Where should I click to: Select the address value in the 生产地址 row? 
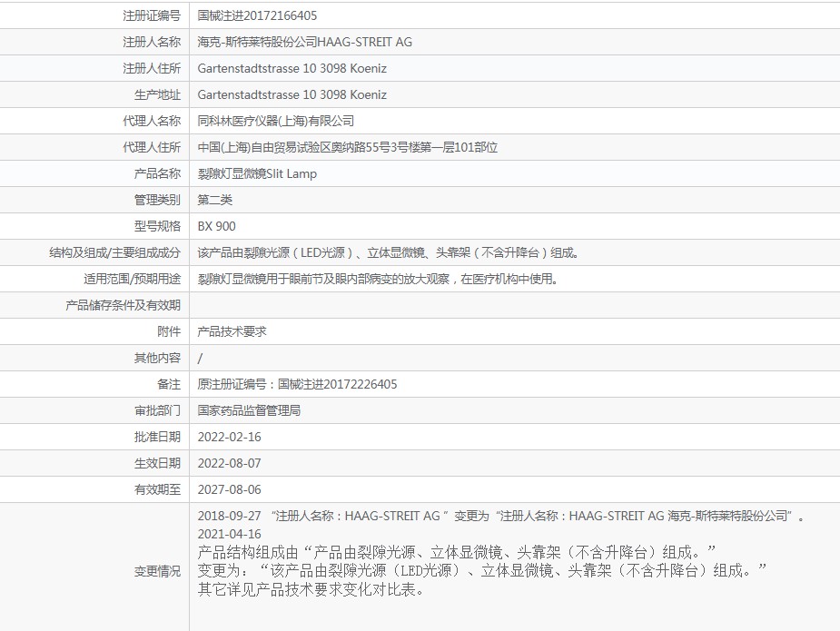click(x=292, y=94)
